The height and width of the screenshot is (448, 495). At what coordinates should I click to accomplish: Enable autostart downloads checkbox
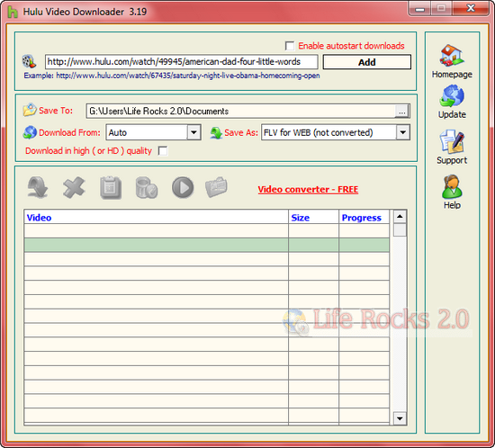pyautogui.click(x=290, y=46)
